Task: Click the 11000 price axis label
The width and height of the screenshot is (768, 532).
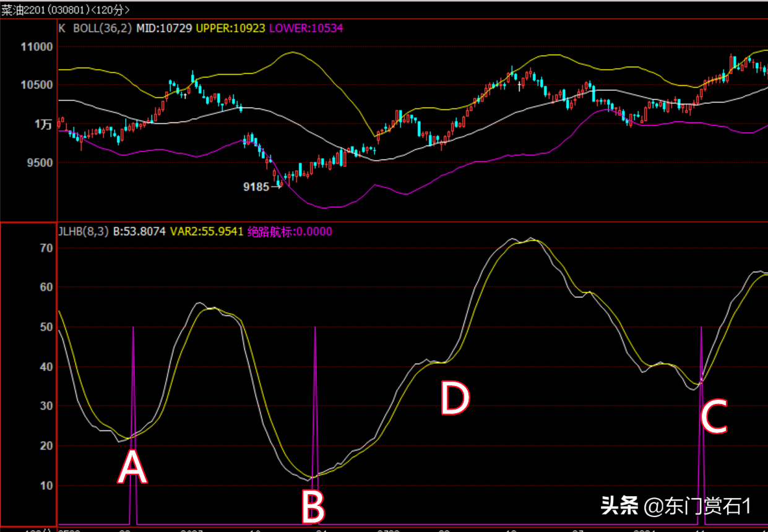Action: tap(37, 47)
